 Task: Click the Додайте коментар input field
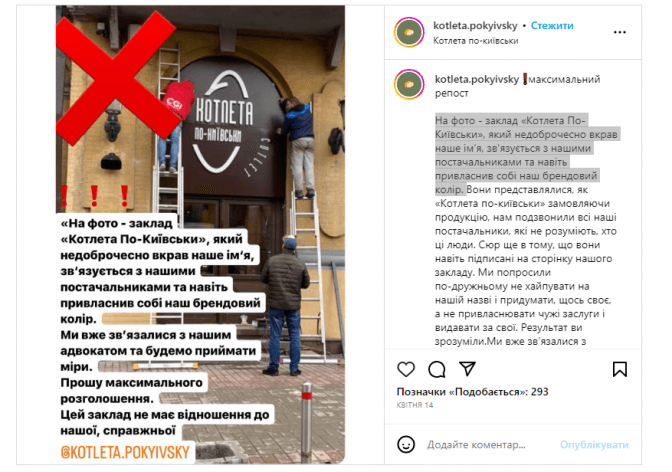click(x=476, y=445)
